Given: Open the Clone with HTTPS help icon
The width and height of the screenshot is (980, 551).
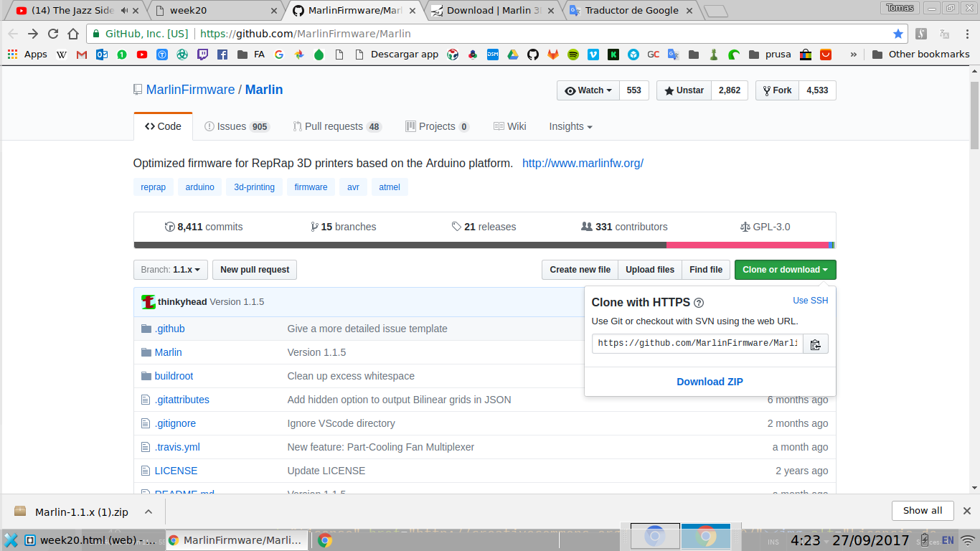Looking at the screenshot, I should click(x=699, y=303).
